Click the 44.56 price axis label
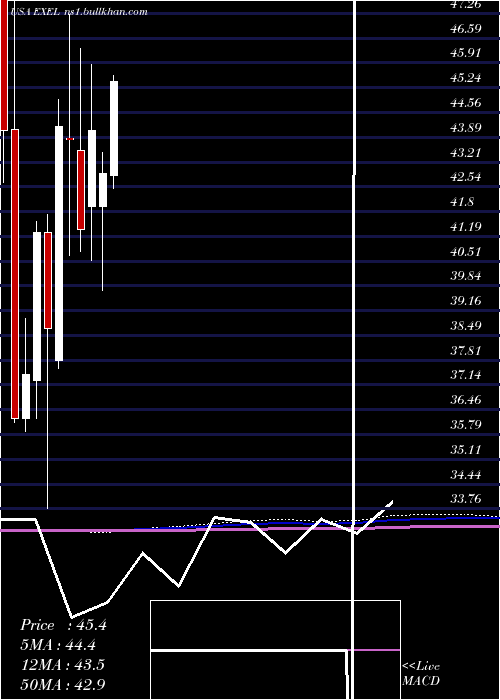500x700 pixels. tap(466, 103)
